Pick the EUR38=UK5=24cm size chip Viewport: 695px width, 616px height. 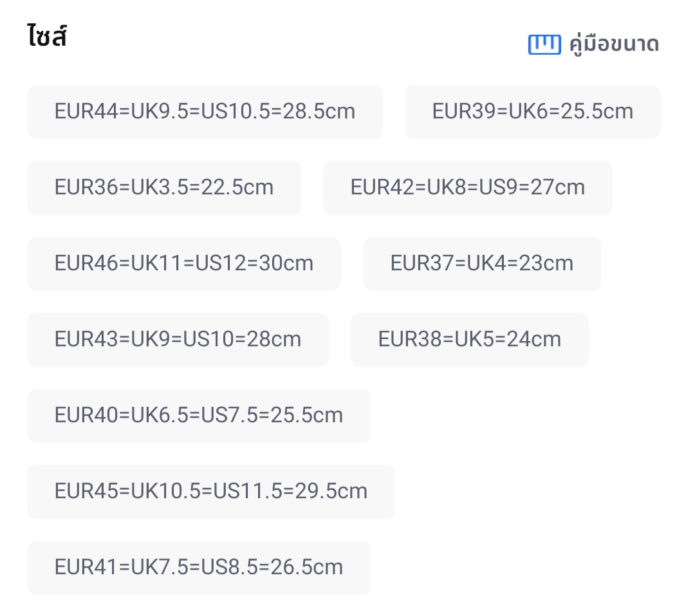(469, 339)
